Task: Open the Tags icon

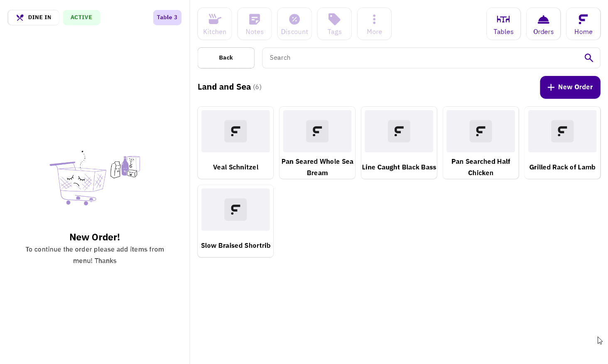Action: (334, 24)
